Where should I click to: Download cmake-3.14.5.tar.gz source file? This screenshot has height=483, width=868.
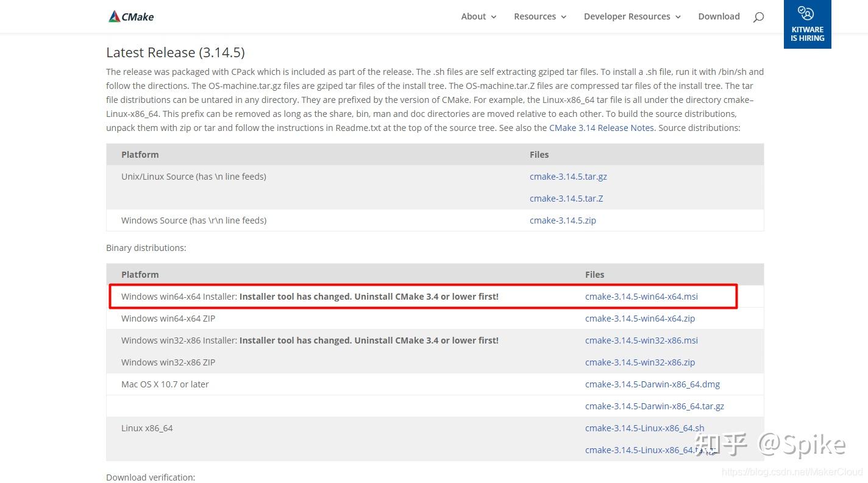[x=568, y=177]
